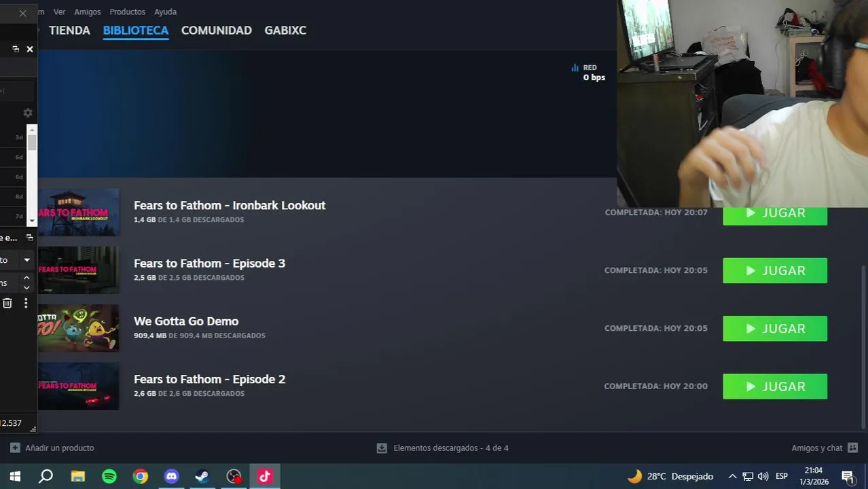This screenshot has width=868, height=489.
Task: Select title Fears to Fathom - Episode 3
Action: coord(209,263)
